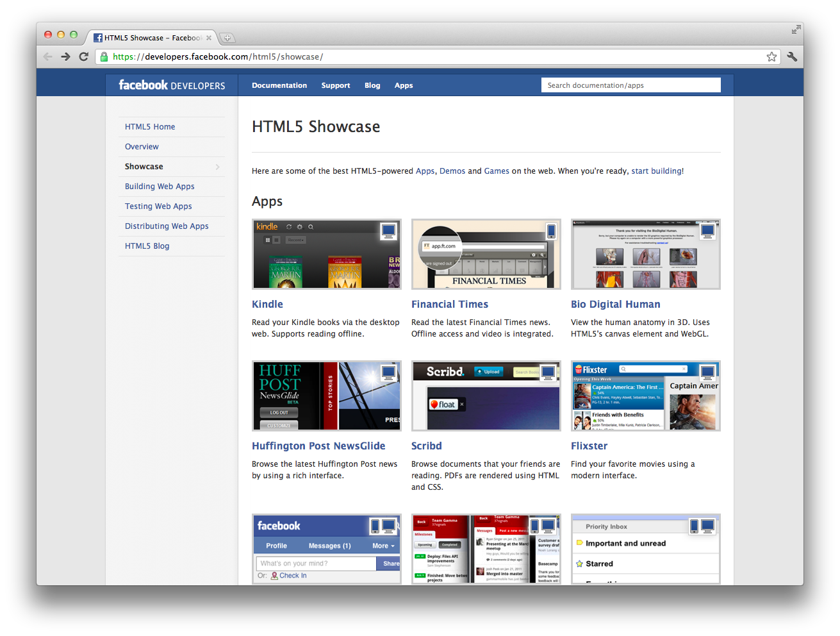840x636 pixels.
Task: Click the address bar URL field
Action: pos(436,56)
